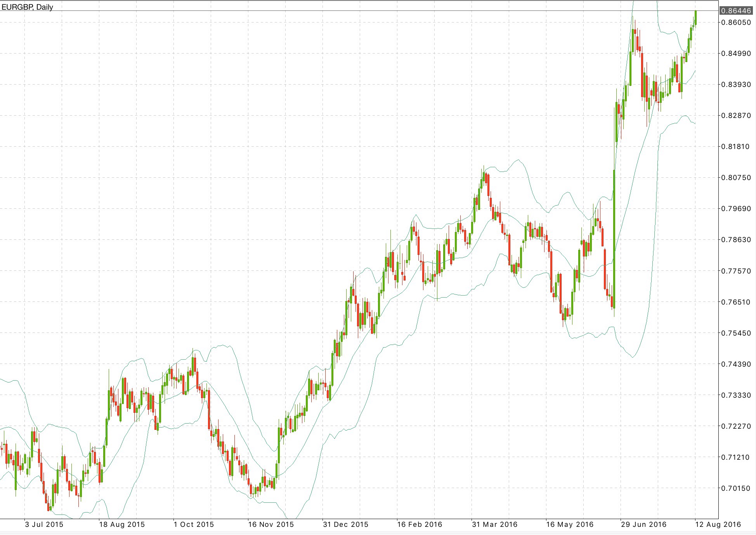The width and height of the screenshot is (756, 535).
Task: Click the tall green Brexit-spike candle in June 2016
Action: (x=614, y=239)
